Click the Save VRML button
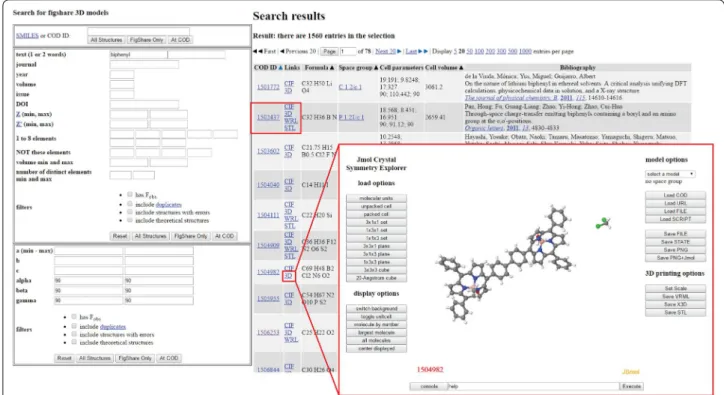 [675, 297]
